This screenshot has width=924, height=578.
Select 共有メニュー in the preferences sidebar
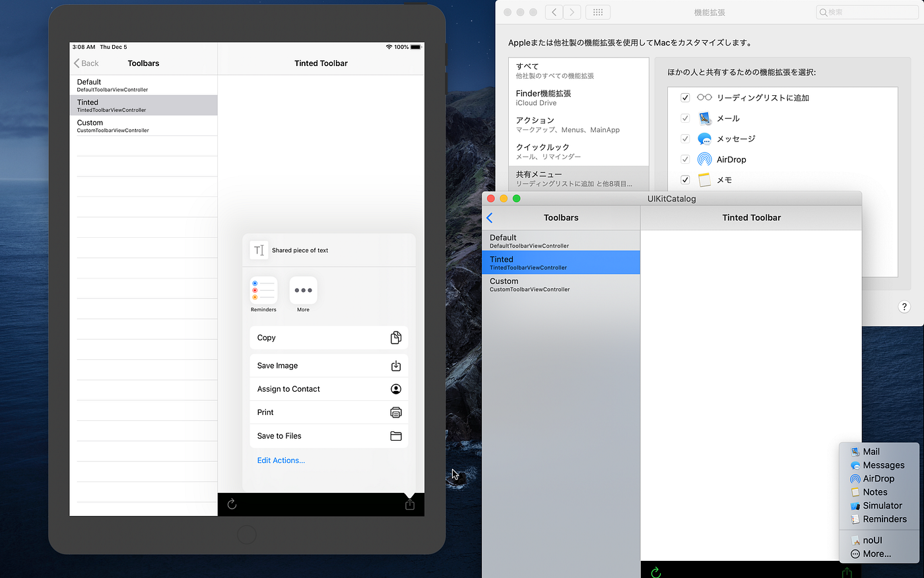point(579,178)
